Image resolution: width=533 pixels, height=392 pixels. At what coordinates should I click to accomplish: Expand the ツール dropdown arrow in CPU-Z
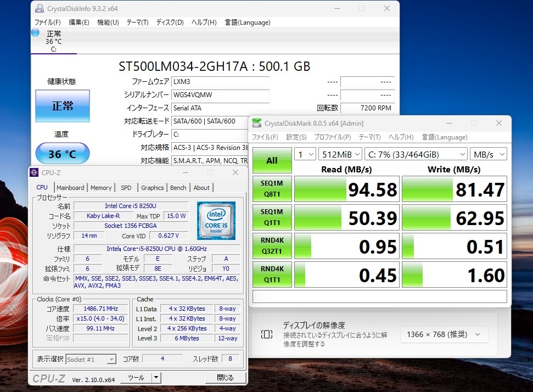tap(156, 377)
